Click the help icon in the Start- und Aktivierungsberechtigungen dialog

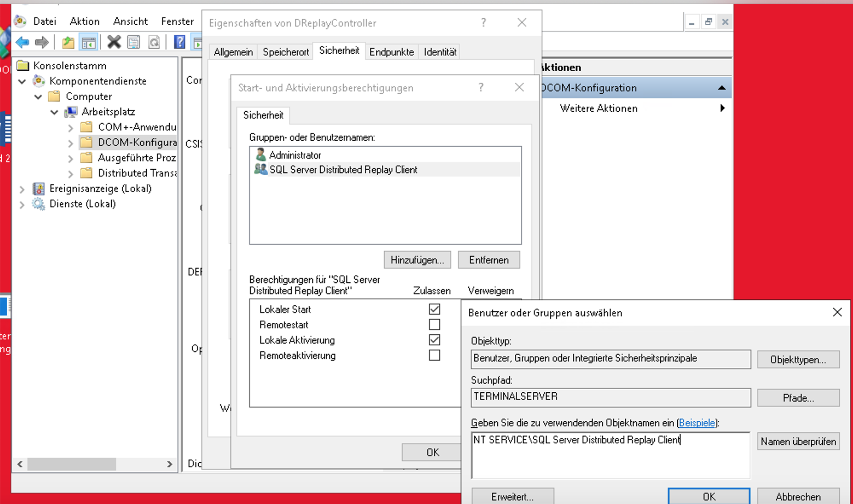[481, 87]
